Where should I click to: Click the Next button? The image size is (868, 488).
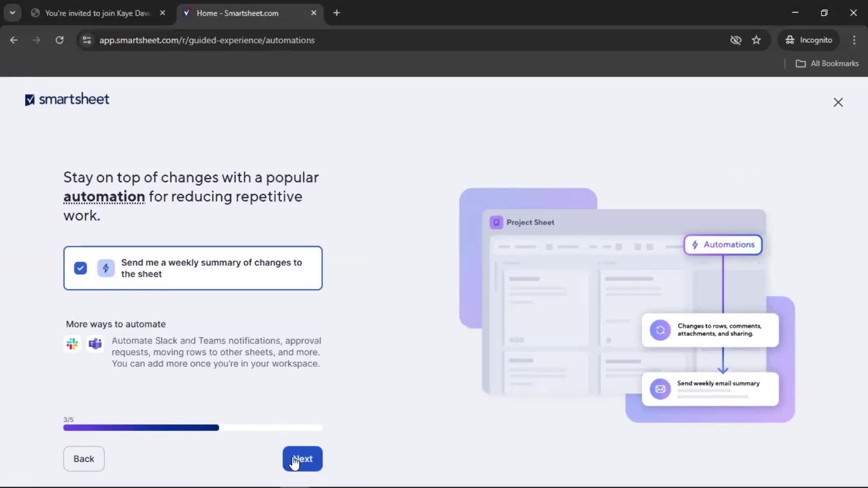pos(302,459)
